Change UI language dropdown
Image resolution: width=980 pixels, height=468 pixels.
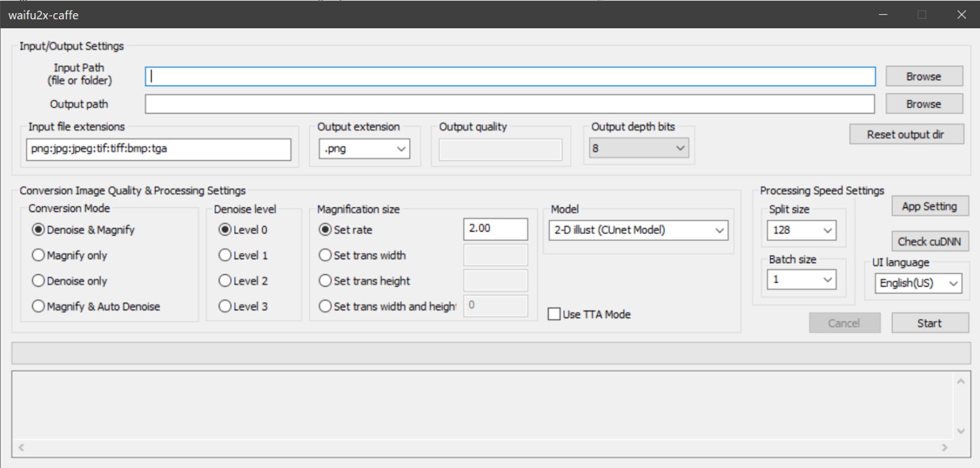pyautogui.click(x=918, y=283)
